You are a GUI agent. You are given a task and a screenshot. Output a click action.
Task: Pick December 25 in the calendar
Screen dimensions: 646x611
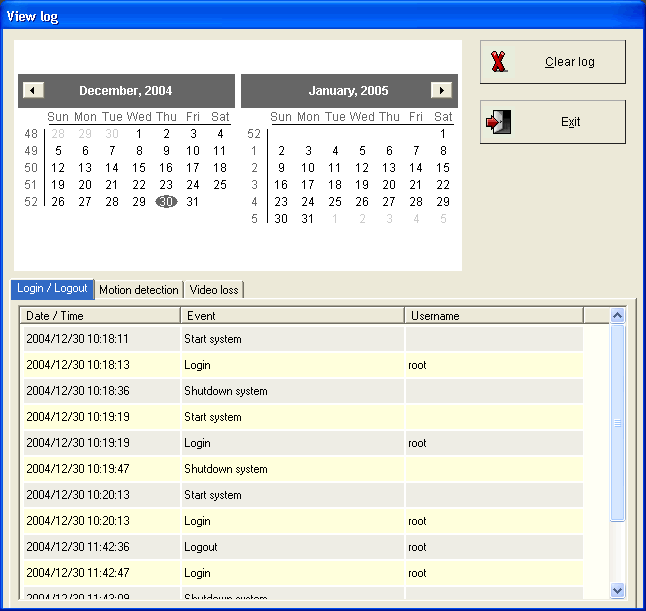(220, 185)
